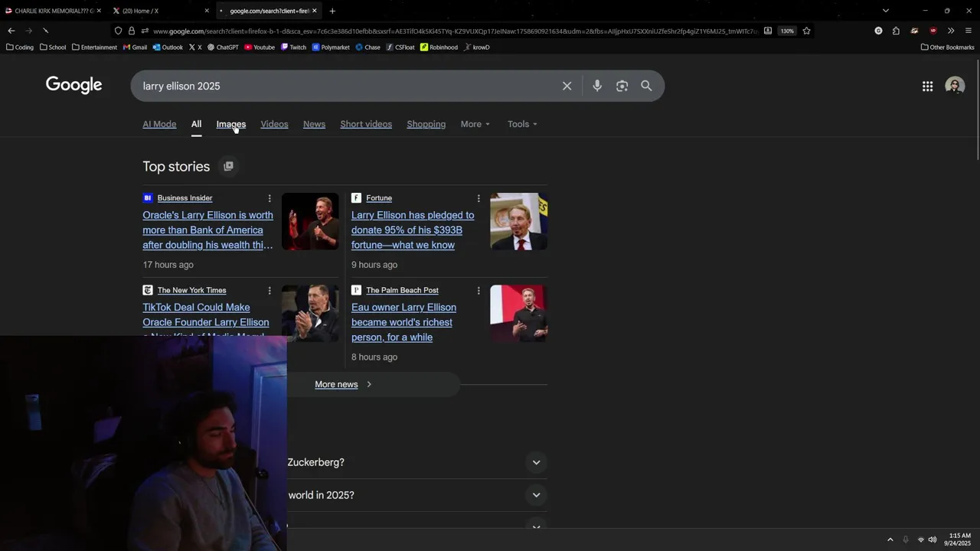Open the reader view icon in address bar

pyautogui.click(x=768, y=31)
